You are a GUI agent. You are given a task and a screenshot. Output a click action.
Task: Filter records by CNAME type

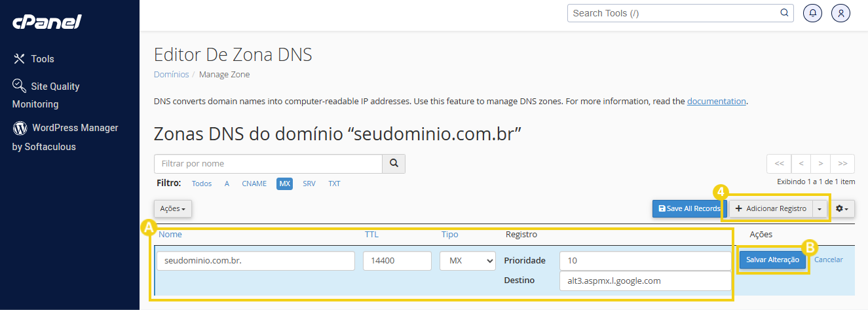pos(254,184)
